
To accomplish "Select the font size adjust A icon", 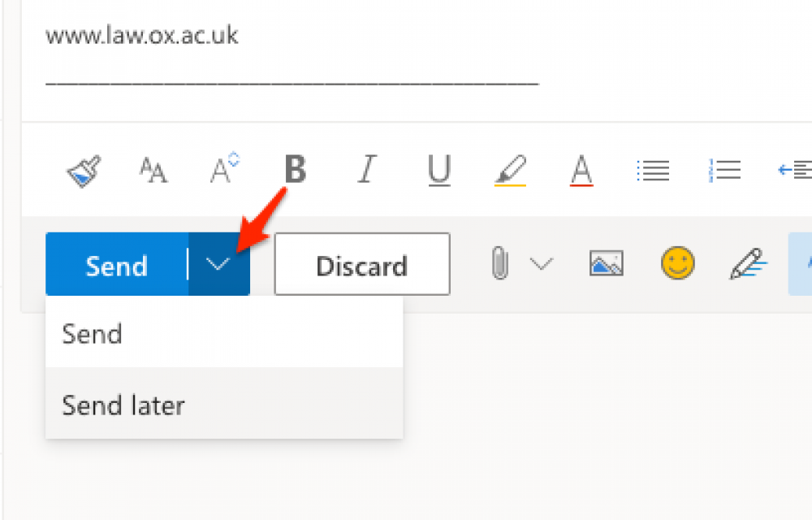I will (x=224, y=168).
